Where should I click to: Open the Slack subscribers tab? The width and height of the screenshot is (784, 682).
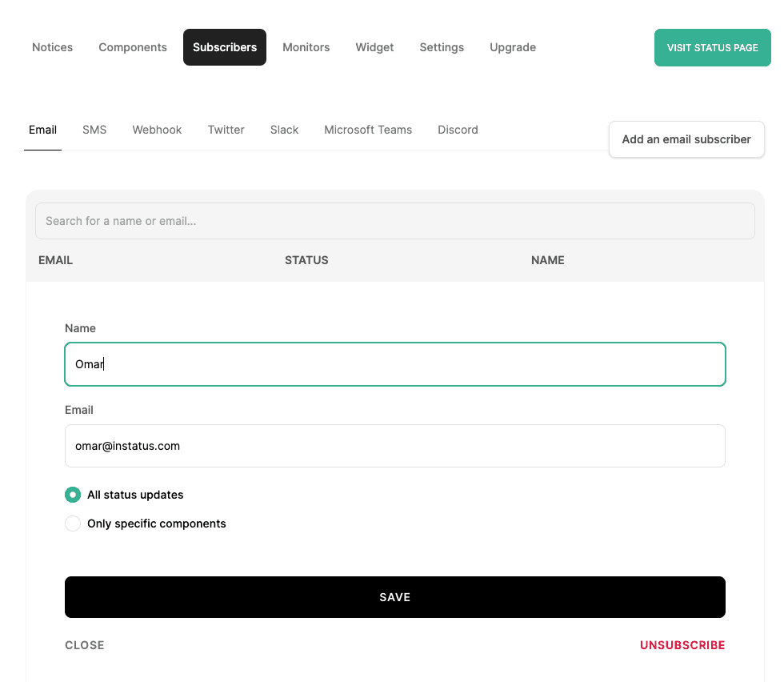(284, 130)
